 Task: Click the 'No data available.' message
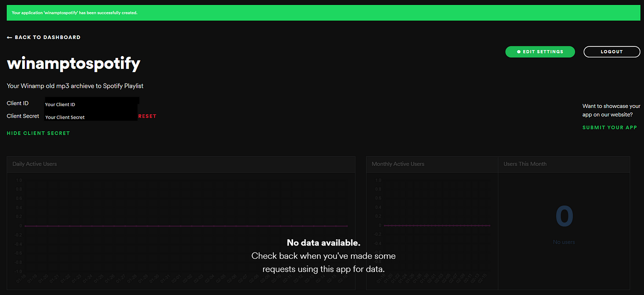coord(323,243)
